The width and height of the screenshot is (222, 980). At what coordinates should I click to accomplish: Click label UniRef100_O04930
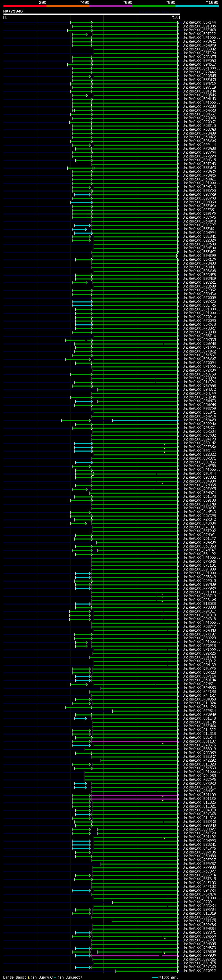[x=199, y=481]
